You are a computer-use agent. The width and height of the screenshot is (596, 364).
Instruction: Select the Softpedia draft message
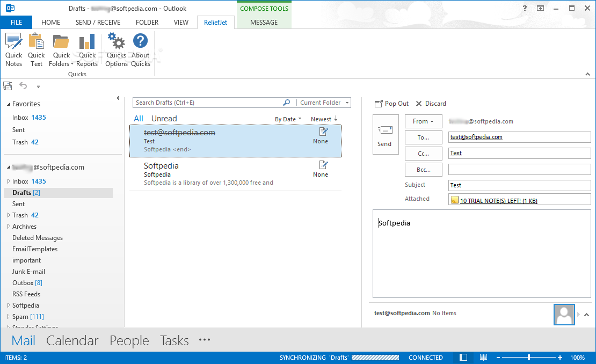click(235, 174)
